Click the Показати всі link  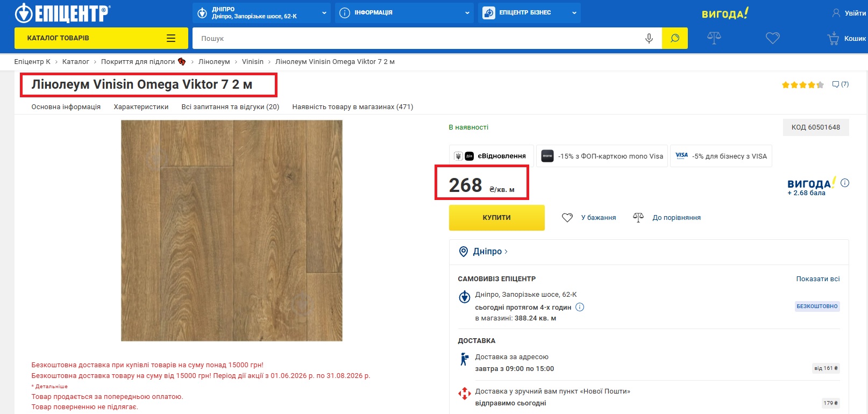pyautogui.click(x=818, y=279)
